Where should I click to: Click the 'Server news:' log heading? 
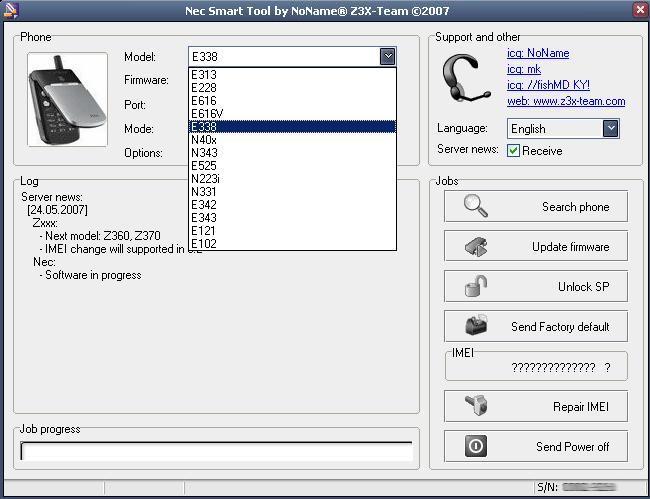[x=52, y=197]
